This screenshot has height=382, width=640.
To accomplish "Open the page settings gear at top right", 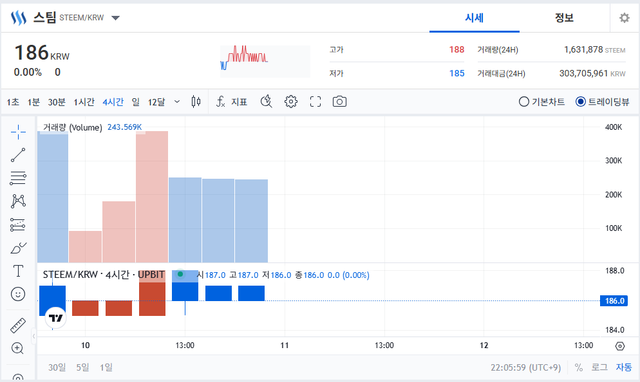I will (624, 18).
